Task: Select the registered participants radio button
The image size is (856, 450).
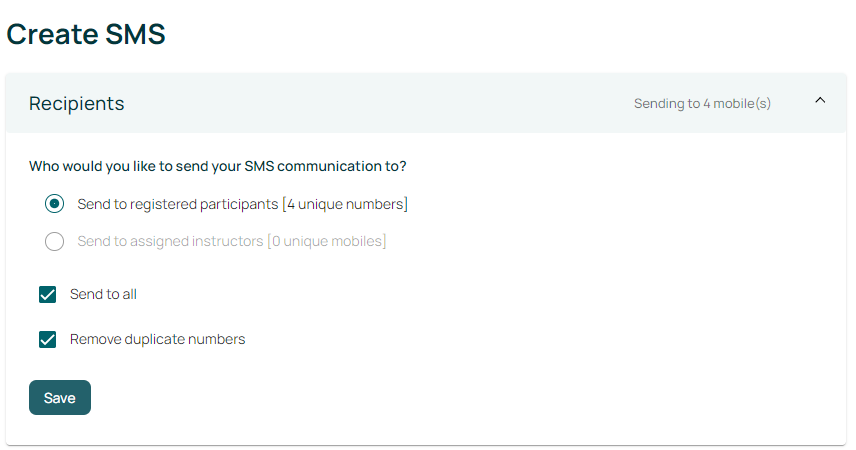Action: [x=55, y=204]
